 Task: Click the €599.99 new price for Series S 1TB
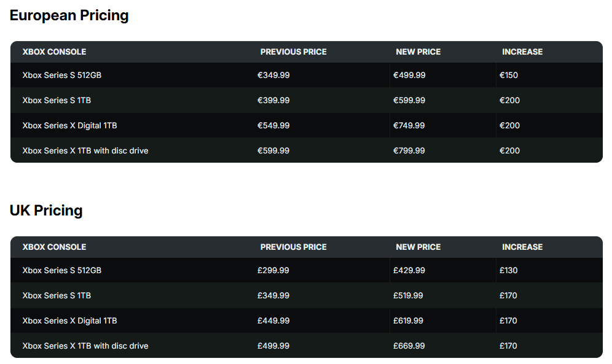(409, 100)
